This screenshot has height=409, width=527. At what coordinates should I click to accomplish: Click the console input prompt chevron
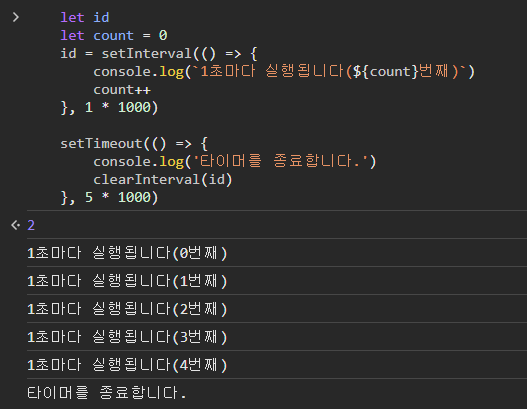coord(15,17)
